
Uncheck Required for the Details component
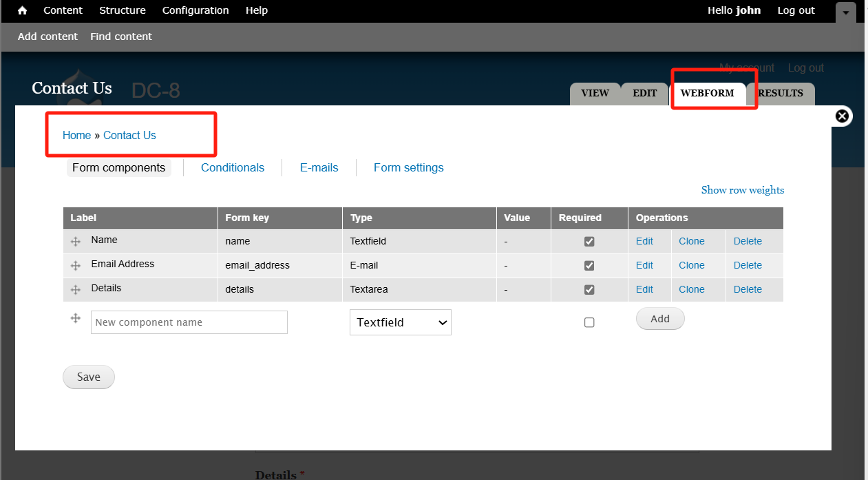tap(589, 290)
